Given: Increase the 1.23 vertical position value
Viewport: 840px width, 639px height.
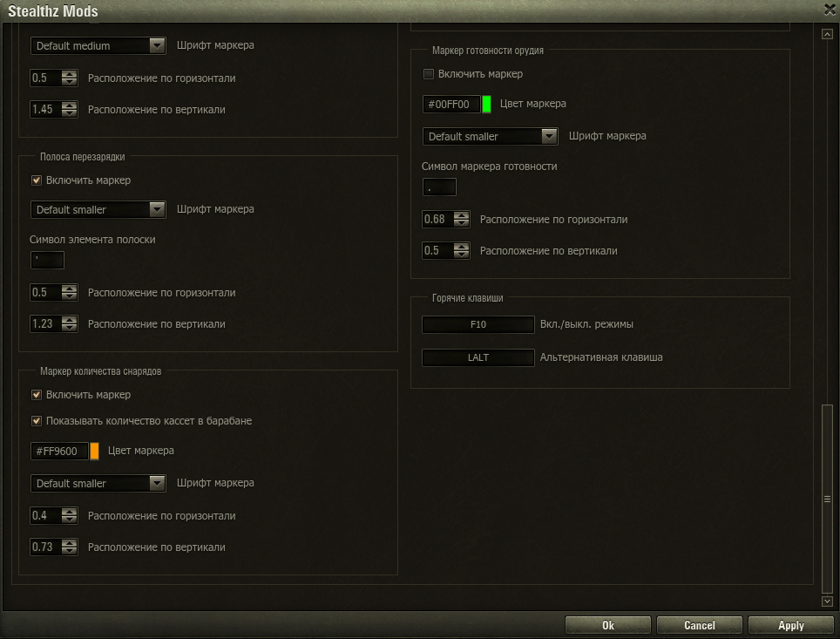Looking at the screenshot, I should (x=69, y=319).
